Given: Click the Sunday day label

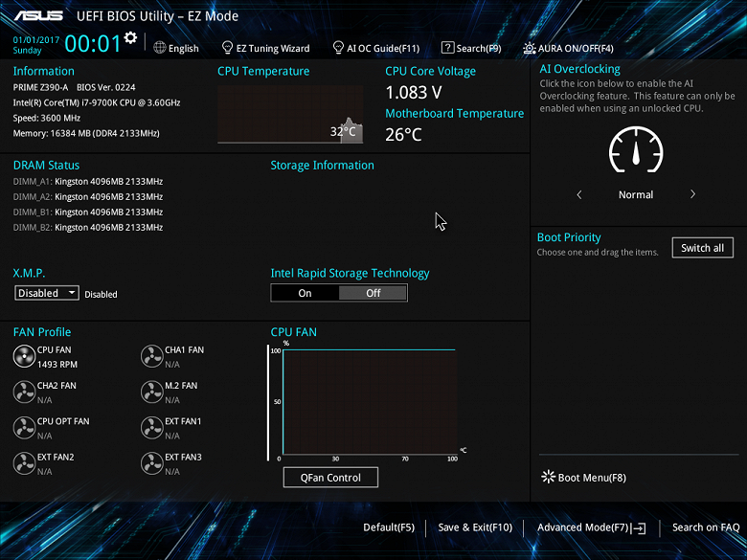Looking at the screenshot, I should [x=27, y=50].
